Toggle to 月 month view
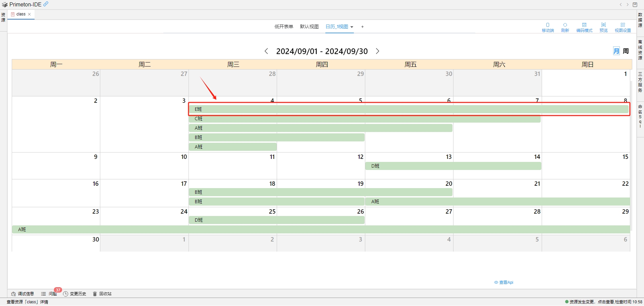 616,51
